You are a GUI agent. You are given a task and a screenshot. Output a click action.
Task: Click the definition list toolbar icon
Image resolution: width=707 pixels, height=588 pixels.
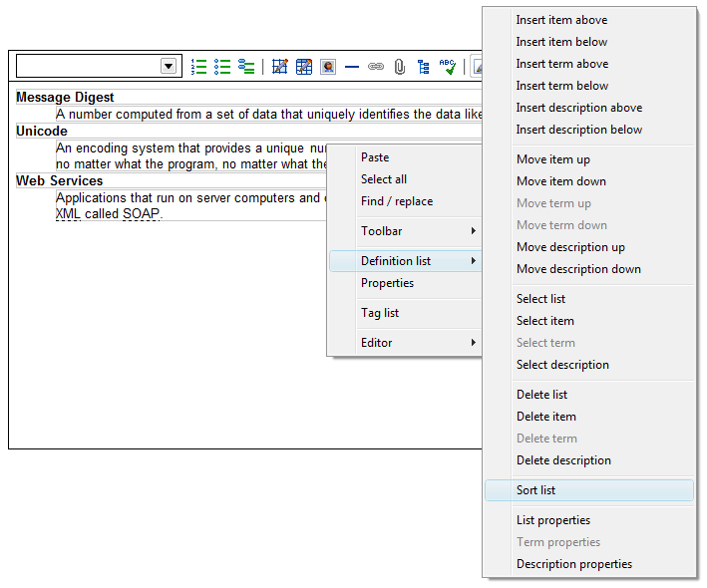(246, 67)
